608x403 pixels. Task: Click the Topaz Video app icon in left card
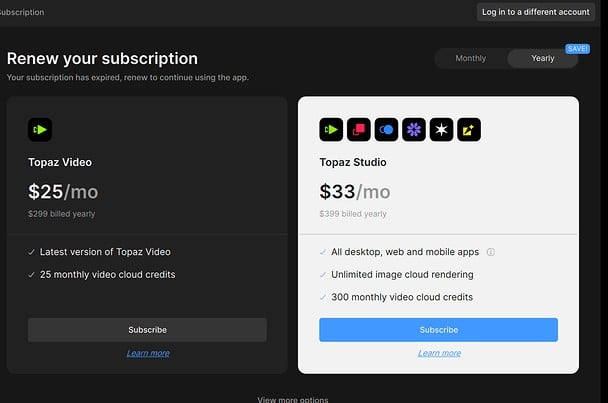click(40, 129)
